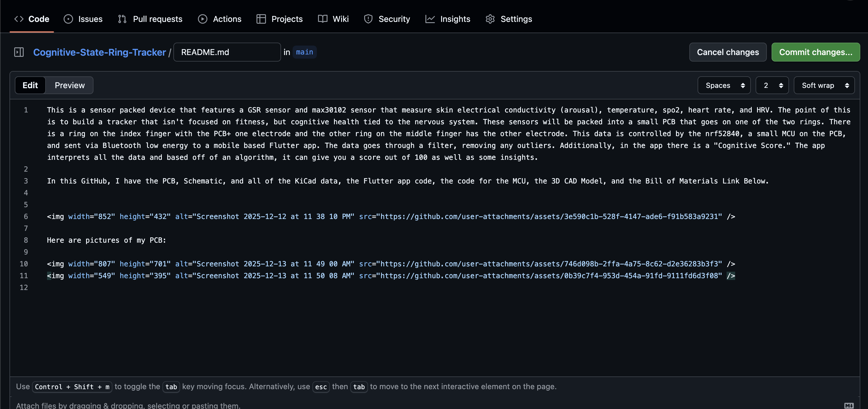The image size is (868, 409).
Task: Toggle the side panel collapse icon
Action: 19,52
